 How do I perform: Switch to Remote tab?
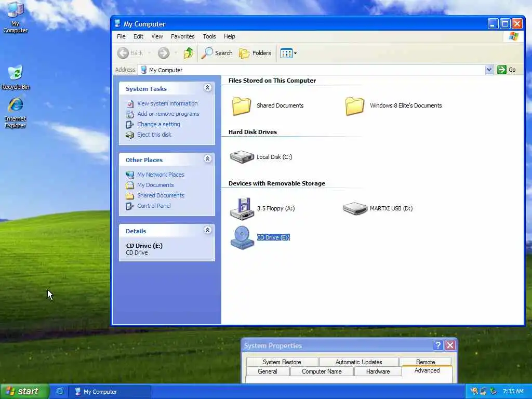[x=425, y=362]
